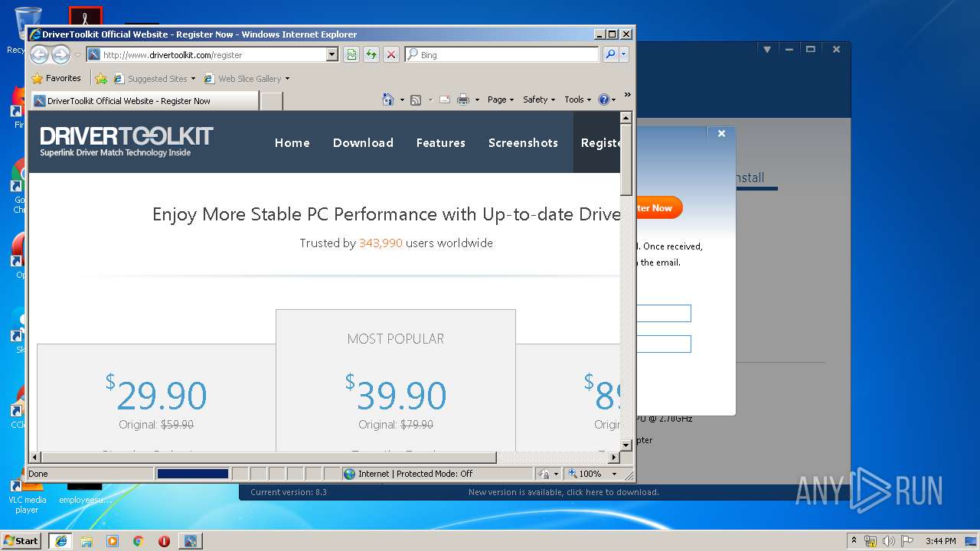
Task: Click the address bar URL field
Action: point(206,54)
